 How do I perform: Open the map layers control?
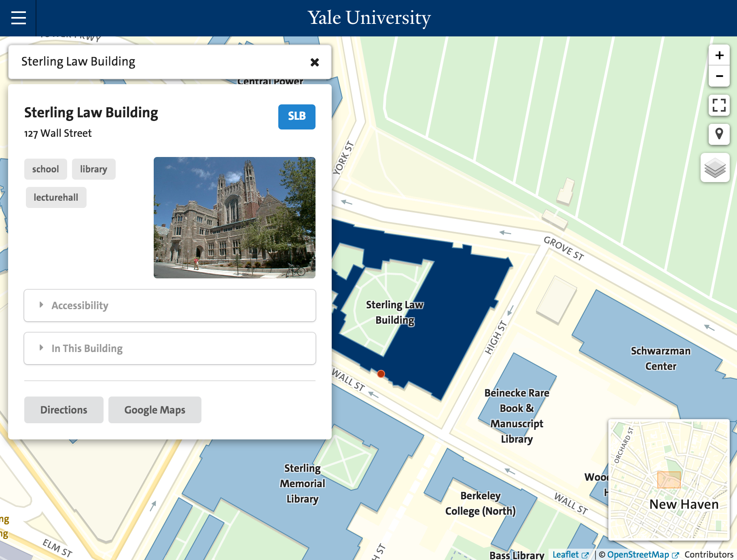click(715, 168)
